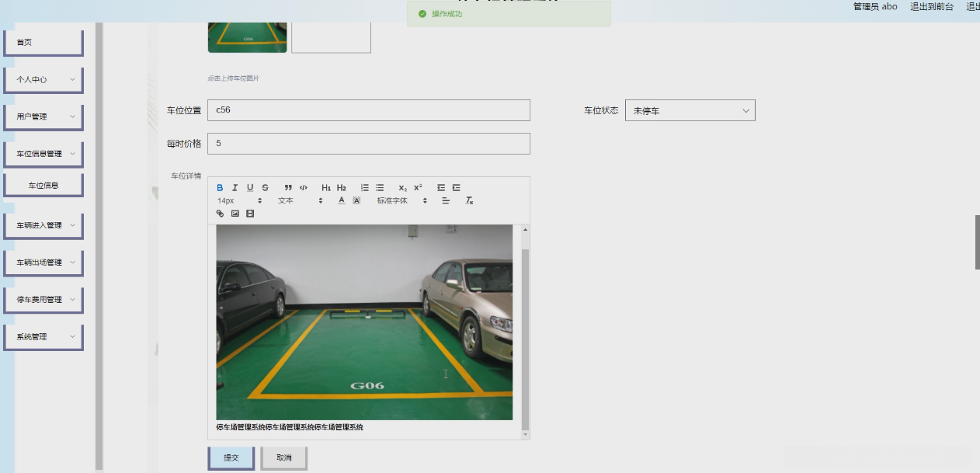Open the text color picker
Viewport: 980px width, 473px height.
tap(342, 200)
